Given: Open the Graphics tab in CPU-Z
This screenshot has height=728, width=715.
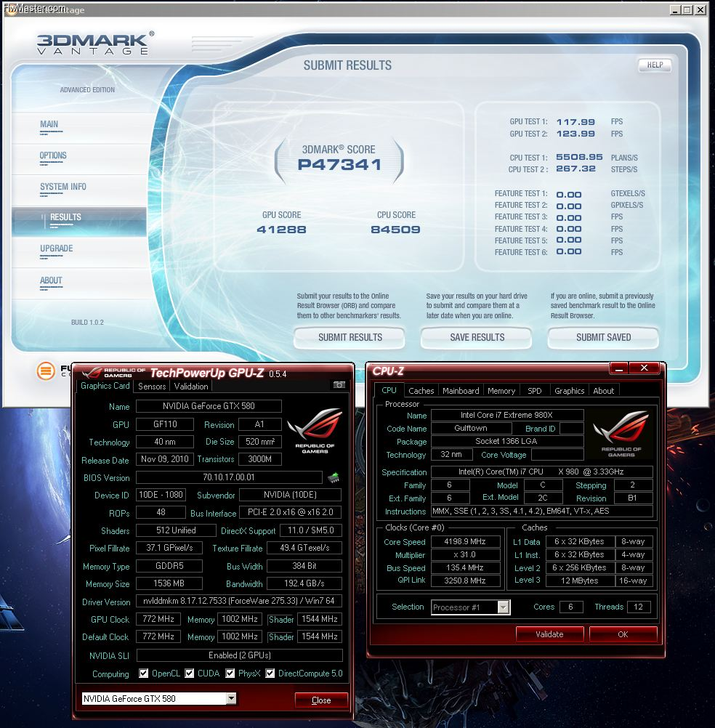Looking at the screenshot, I should click(569, 391).
